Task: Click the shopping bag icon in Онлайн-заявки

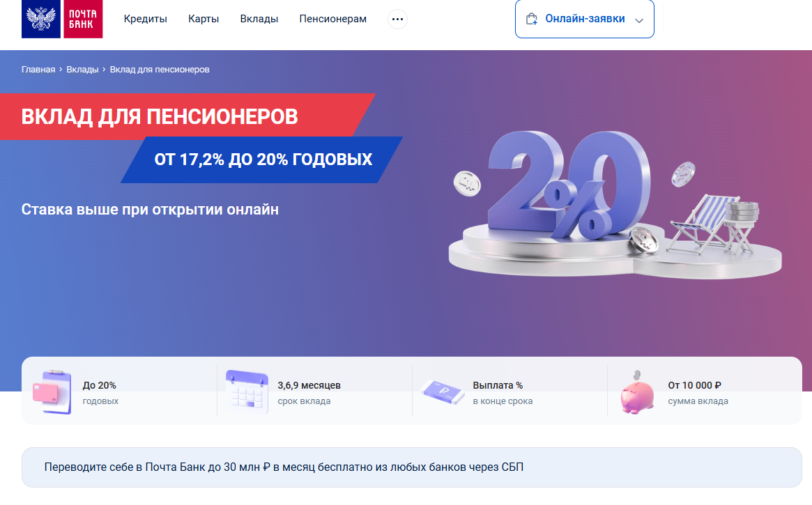Action: coord(531,19)
